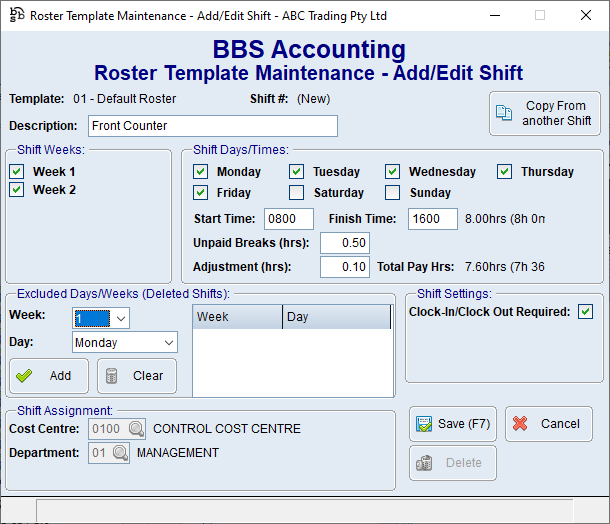Click the Day column header
The width and height of the screenshot is (610, 524).
pos(336,317)
